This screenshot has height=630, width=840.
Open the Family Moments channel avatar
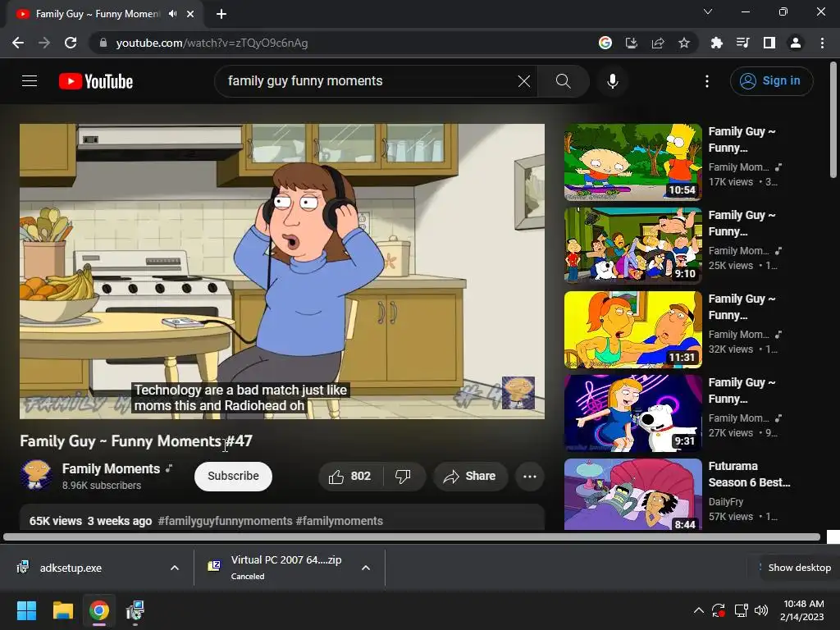tap(36, 475)
